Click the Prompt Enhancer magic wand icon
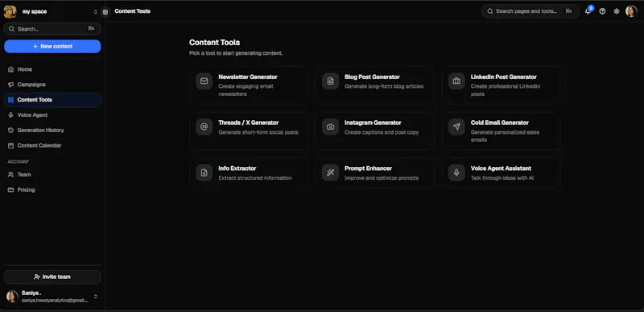 pos(330,173)
